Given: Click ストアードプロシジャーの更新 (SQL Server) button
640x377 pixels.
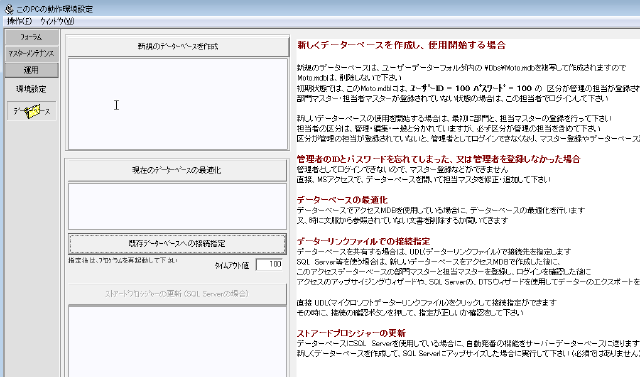Looking at the screenshot, I should point(177,294).
